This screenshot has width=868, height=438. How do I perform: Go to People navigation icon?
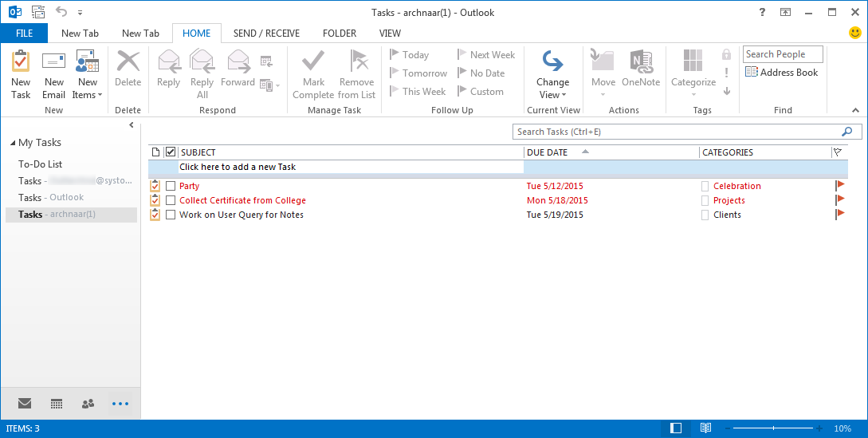pos(88,404)
